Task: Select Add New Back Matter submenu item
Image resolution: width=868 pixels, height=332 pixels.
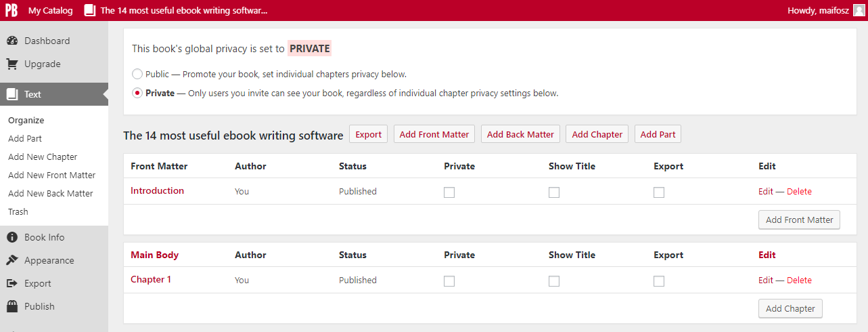Action: tap(51, 193)
